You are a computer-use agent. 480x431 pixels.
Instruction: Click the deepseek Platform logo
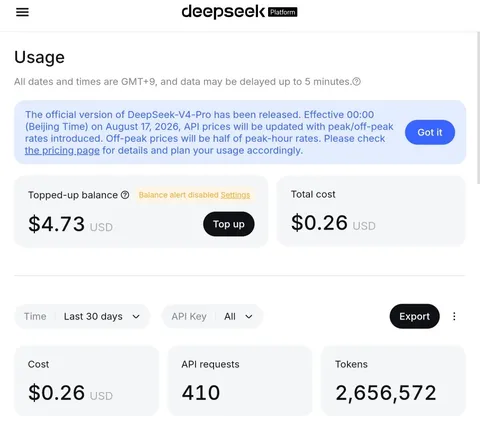pos(239,12)
